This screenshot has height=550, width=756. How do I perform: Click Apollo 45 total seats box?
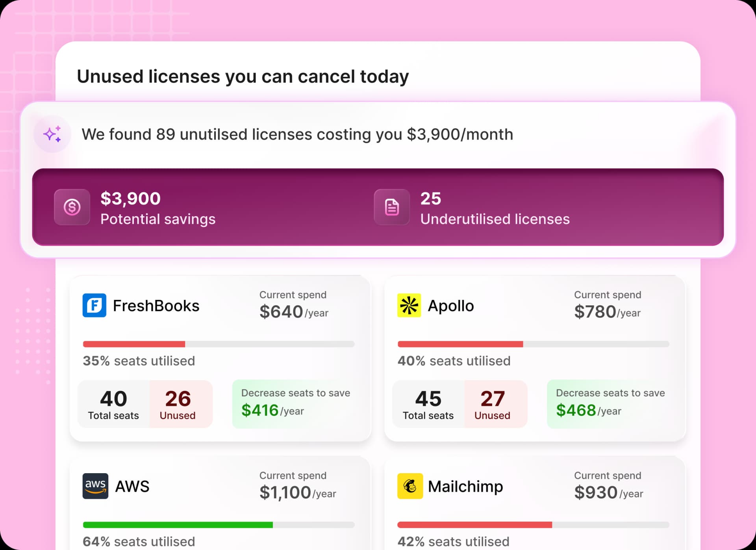(428, 404)
